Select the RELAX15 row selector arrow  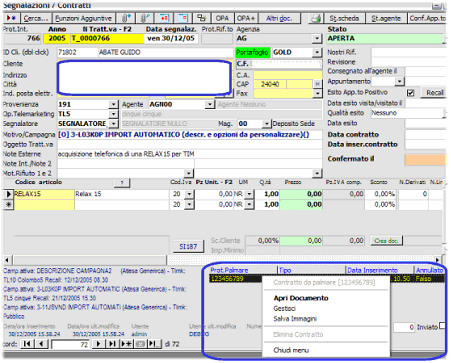pyautogui.click(x=8, y=194)
